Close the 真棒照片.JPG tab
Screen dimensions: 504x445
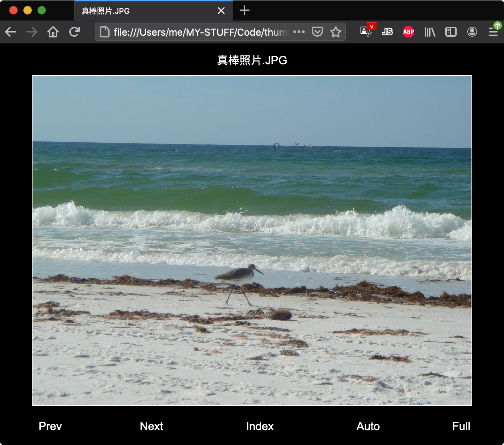[x=221, y=11]
